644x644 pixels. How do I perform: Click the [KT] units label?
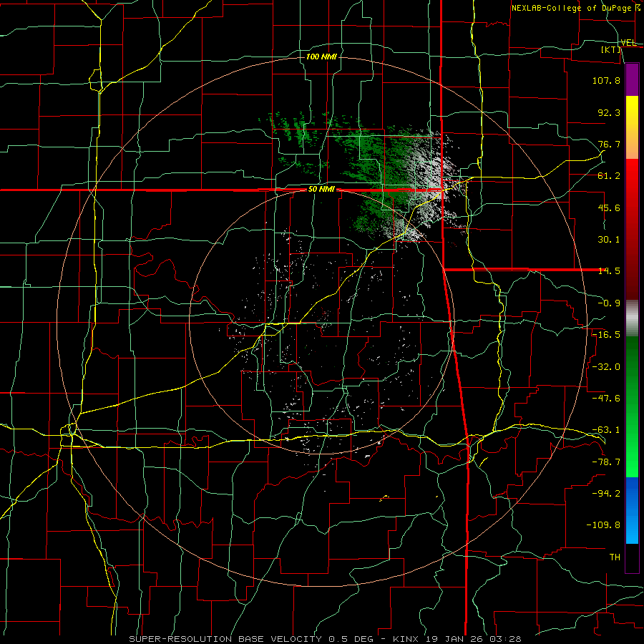click(x=611, y=49)
